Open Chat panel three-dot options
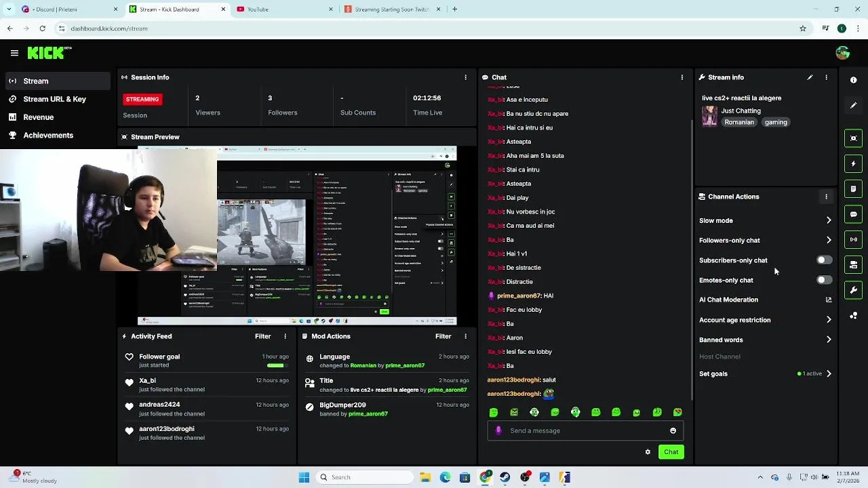The image size is (868, 488). (x=682, y=77)
